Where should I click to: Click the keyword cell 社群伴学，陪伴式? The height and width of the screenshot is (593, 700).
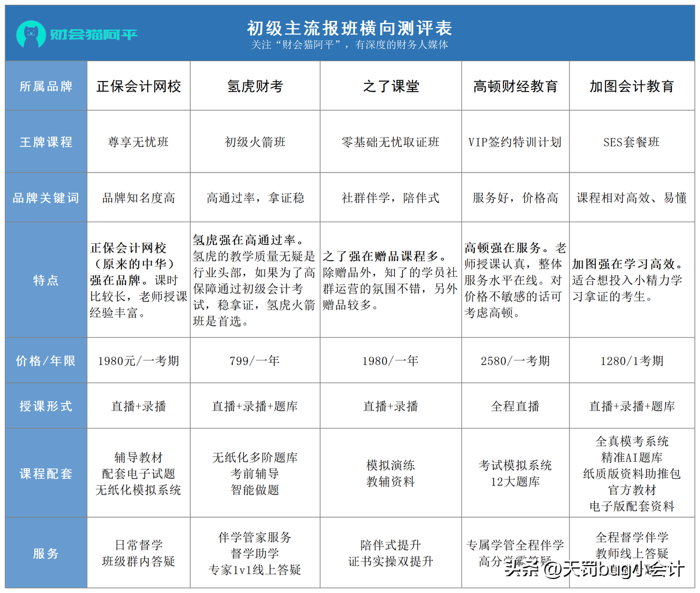coord(391,198)
